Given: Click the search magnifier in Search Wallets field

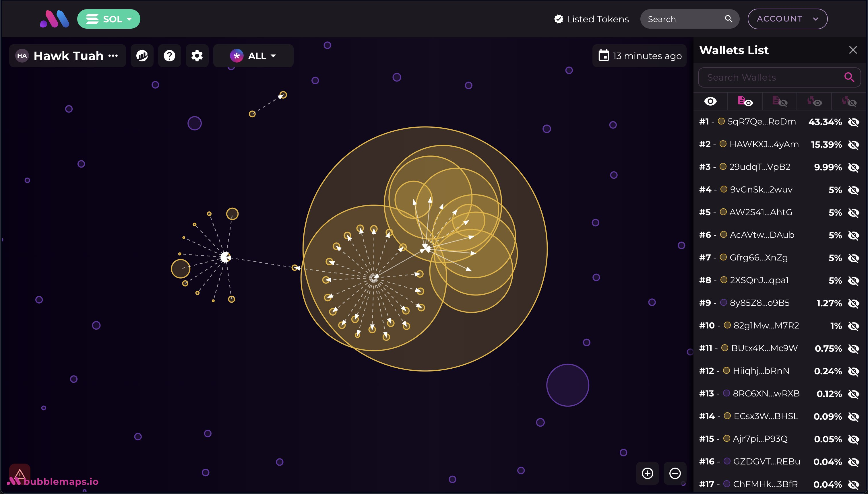Looking at the screenshot, I should [x=849, y=77].
